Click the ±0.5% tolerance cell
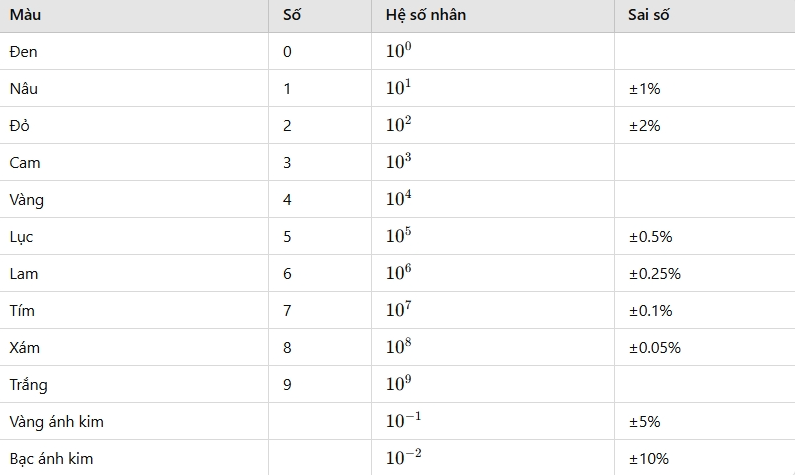 pos(650,237)
